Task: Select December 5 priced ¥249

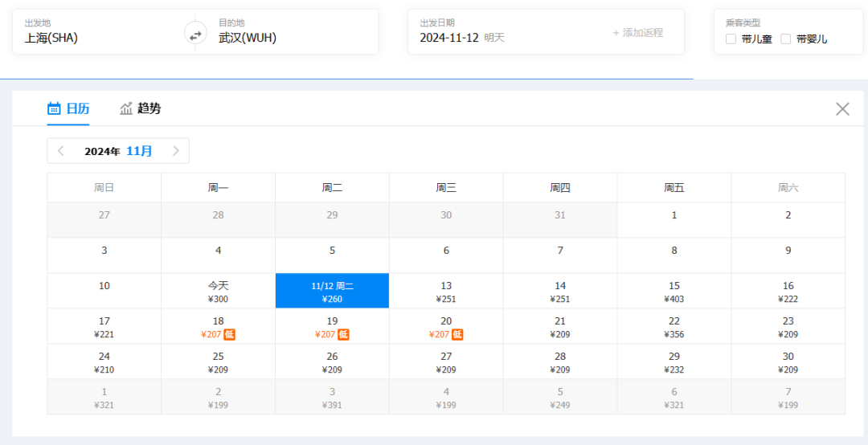Action: point(560,397)
